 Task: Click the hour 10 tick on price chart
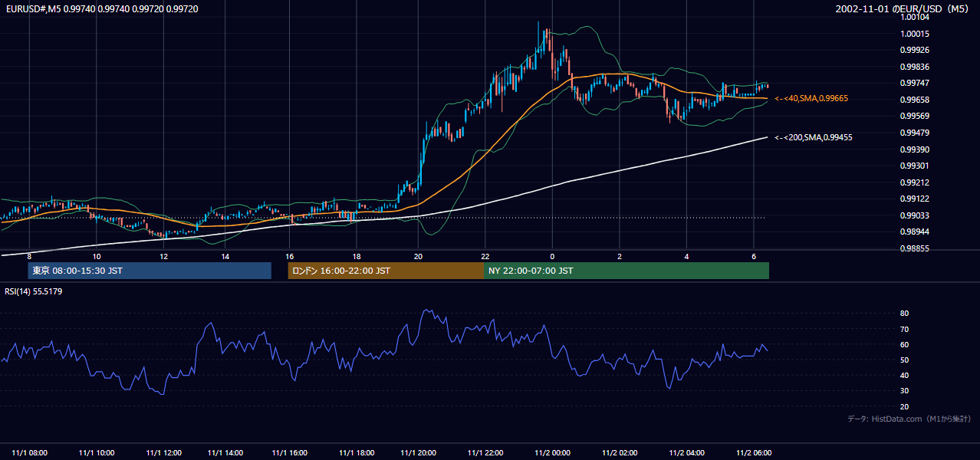[x=97, y=256]
